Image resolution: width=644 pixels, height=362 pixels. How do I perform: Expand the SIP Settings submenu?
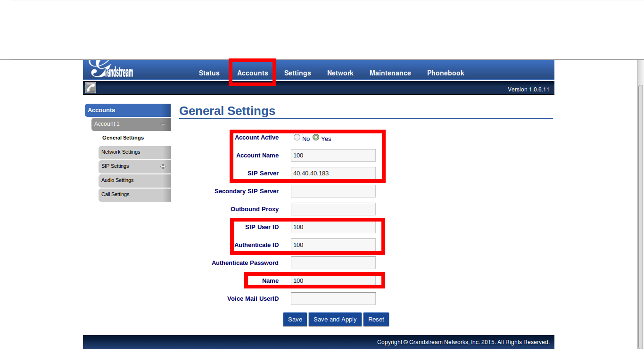point(163,166)
